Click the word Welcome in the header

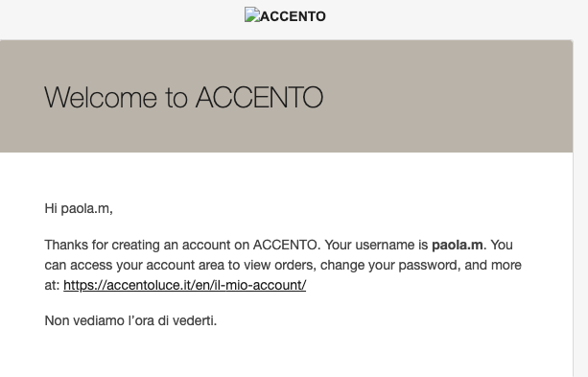click(101, 97)
